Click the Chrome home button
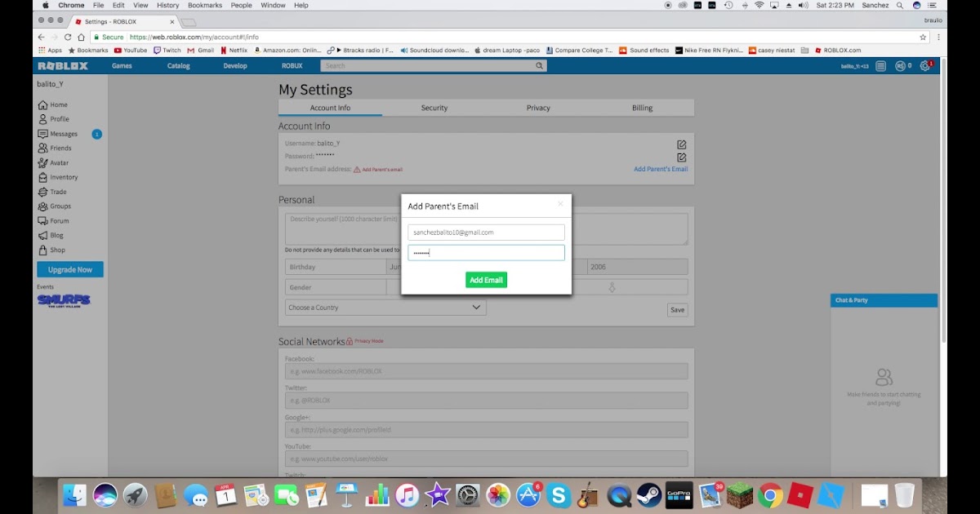 click(x=81, y=37)
